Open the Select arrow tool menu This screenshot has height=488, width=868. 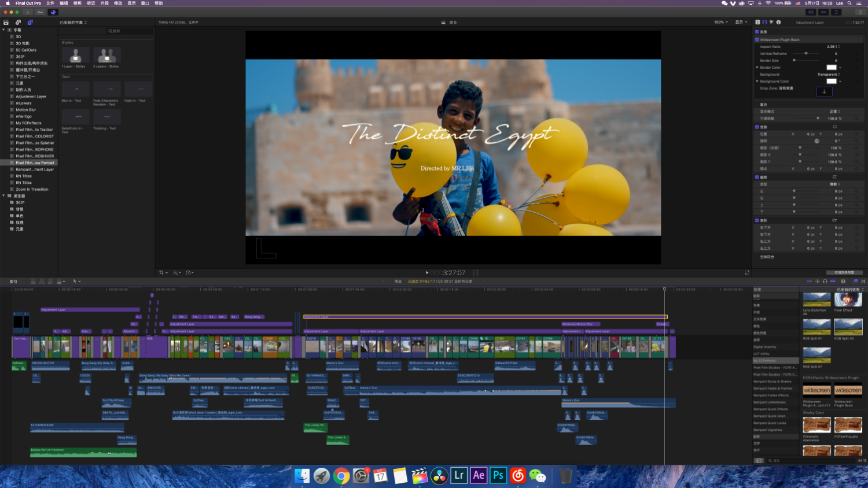point(76,282)
